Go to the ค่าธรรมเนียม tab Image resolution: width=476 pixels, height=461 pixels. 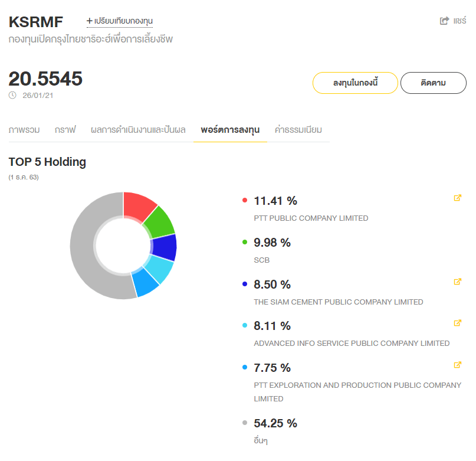point(298,130)
